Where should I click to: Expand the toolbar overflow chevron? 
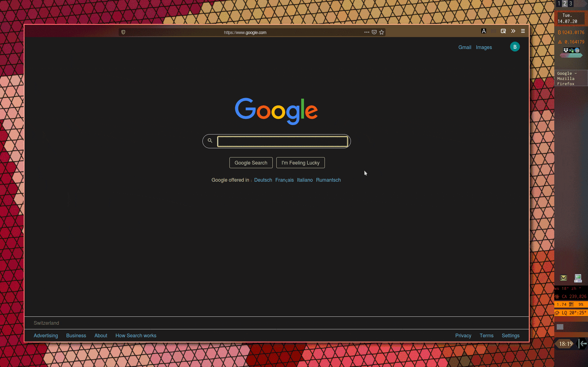coord(513,31)
